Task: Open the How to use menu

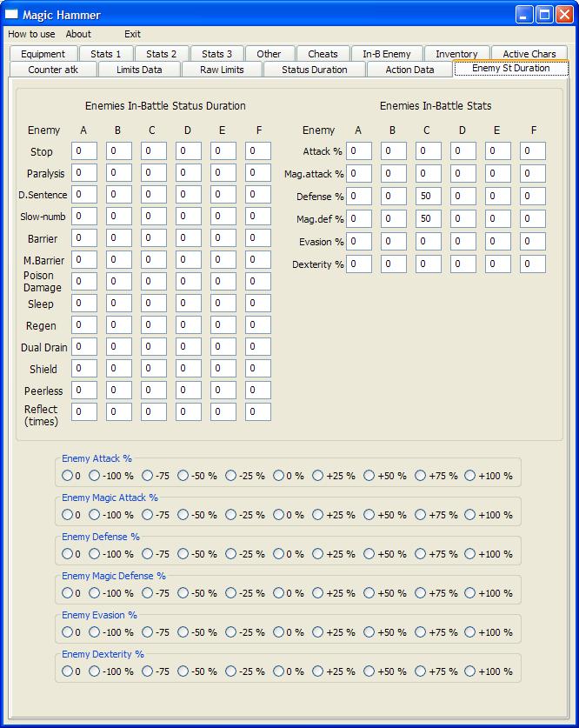Action: point(31,34)
